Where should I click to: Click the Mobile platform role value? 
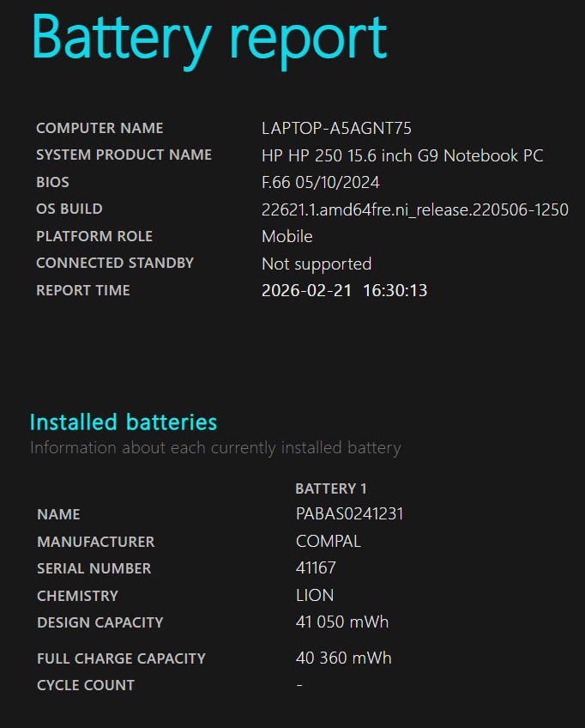click(x=286, y=237)
